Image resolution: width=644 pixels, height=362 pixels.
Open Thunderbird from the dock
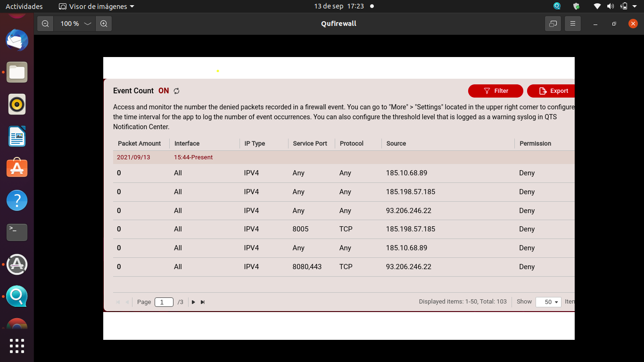click(x=17, y=41)
